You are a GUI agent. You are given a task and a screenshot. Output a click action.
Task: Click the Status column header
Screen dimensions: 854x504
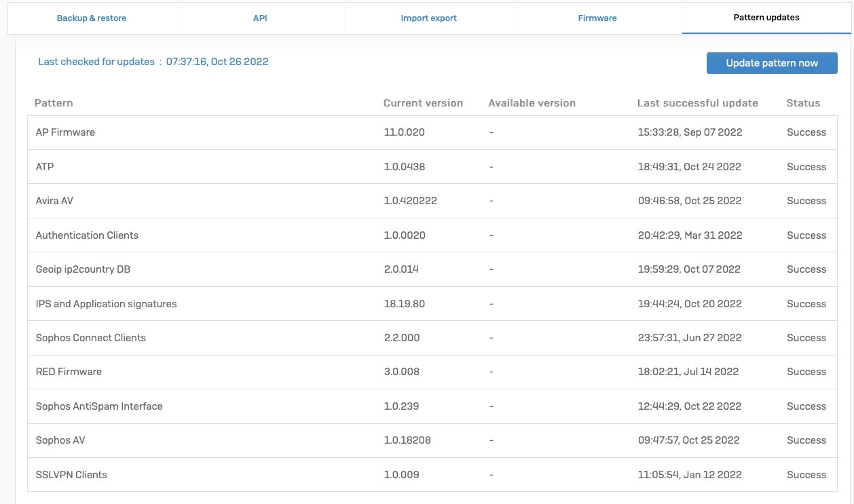(803, 103)
